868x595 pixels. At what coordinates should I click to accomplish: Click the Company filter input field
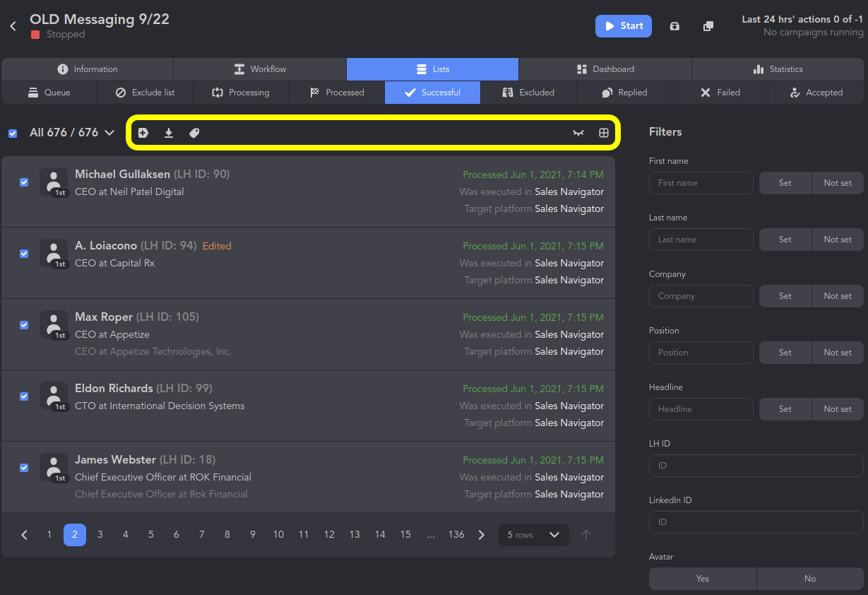[x=701, y=296]
